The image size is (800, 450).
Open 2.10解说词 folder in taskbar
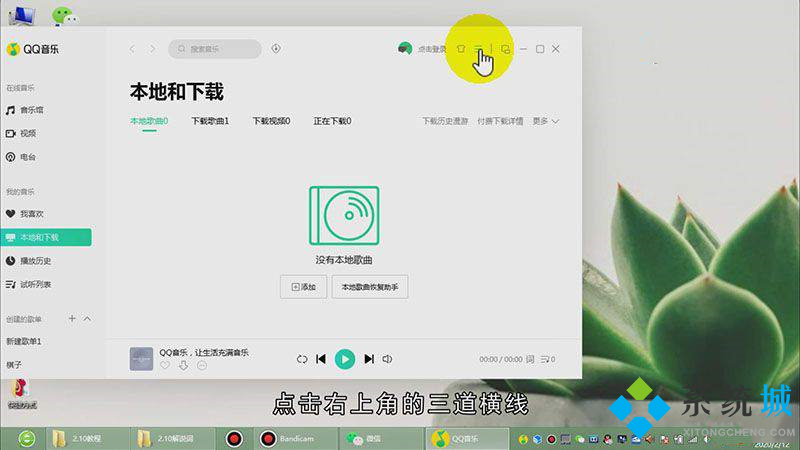[171, 439]
